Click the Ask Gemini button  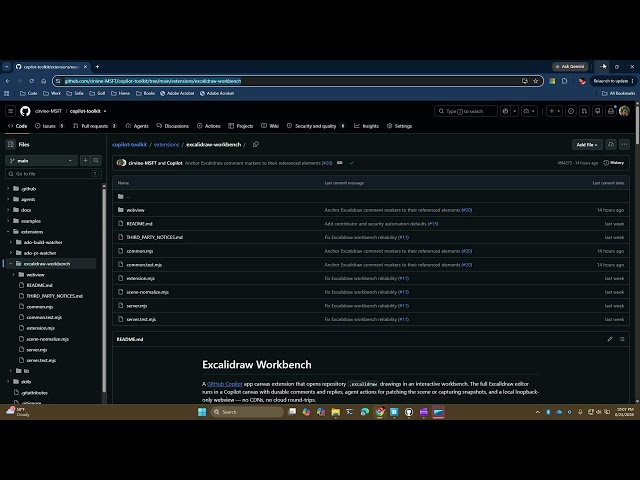pos(570,67)
